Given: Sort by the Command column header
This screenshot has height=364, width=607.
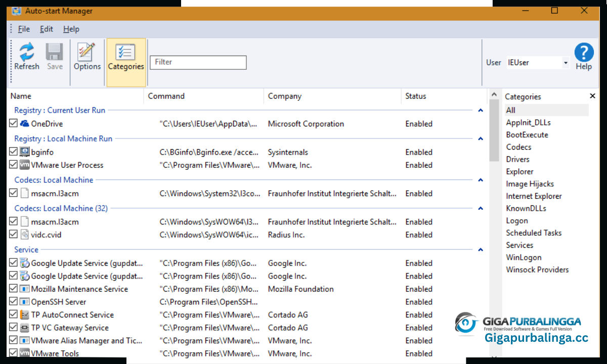Looking at the screenshot, I should pyautogui.click(x=204, y=96).
